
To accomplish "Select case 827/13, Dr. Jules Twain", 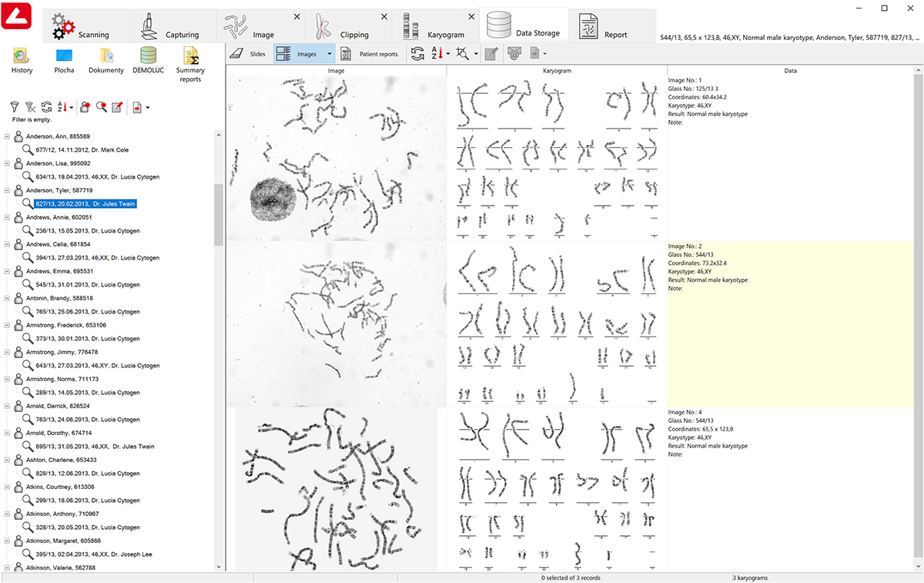I will (x=85, y=204).
